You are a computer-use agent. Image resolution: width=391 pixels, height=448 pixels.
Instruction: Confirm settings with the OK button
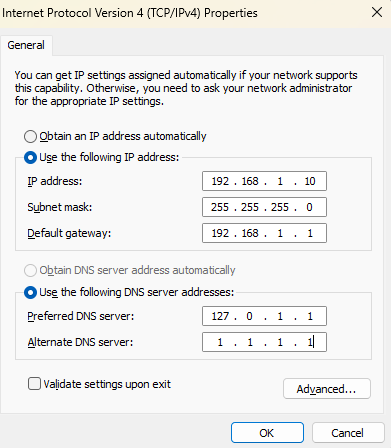[267, 433]
